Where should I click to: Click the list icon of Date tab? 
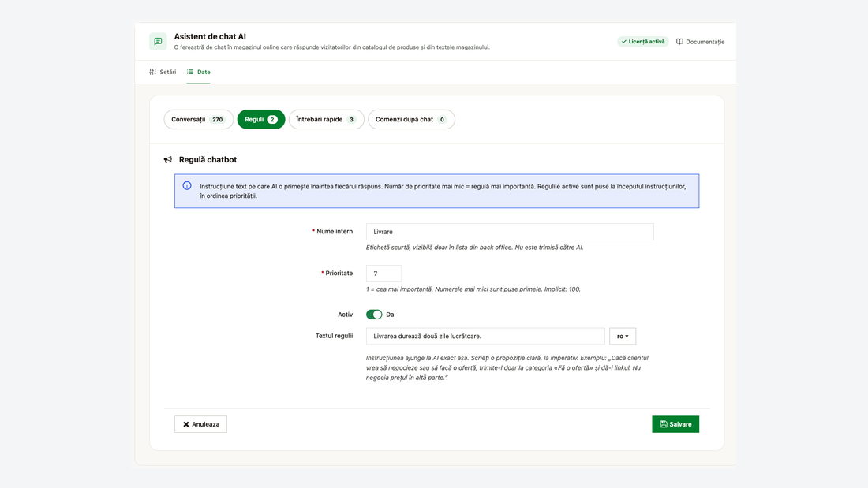coord(190,72)
